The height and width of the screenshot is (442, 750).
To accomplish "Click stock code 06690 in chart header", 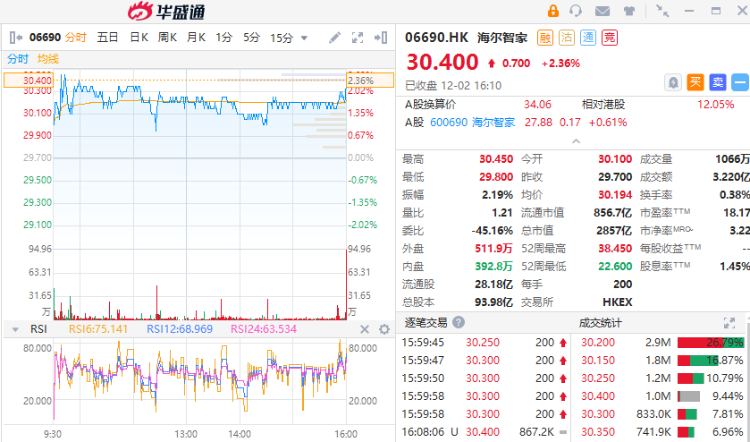I will pos(45,37).
